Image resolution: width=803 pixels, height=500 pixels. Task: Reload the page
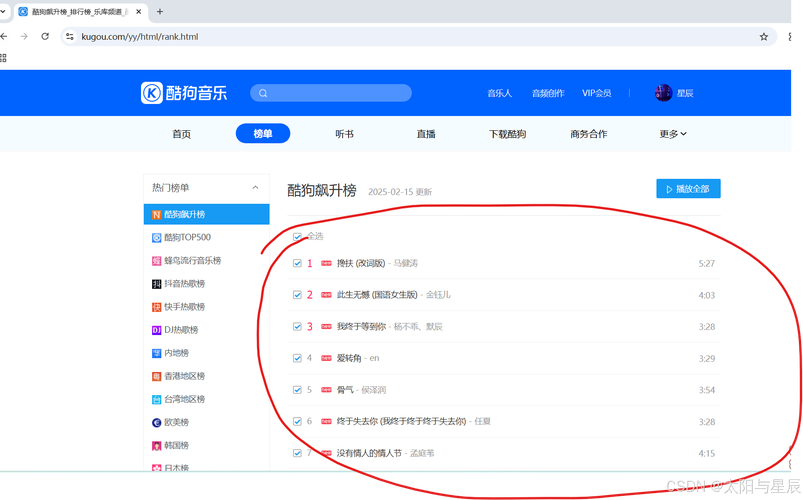pos(45,36)
